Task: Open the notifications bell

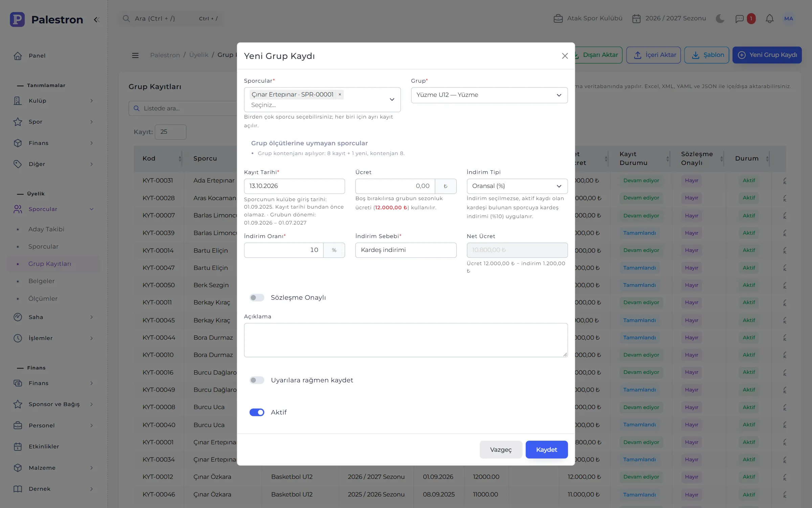Action: [x=769, y=19]
